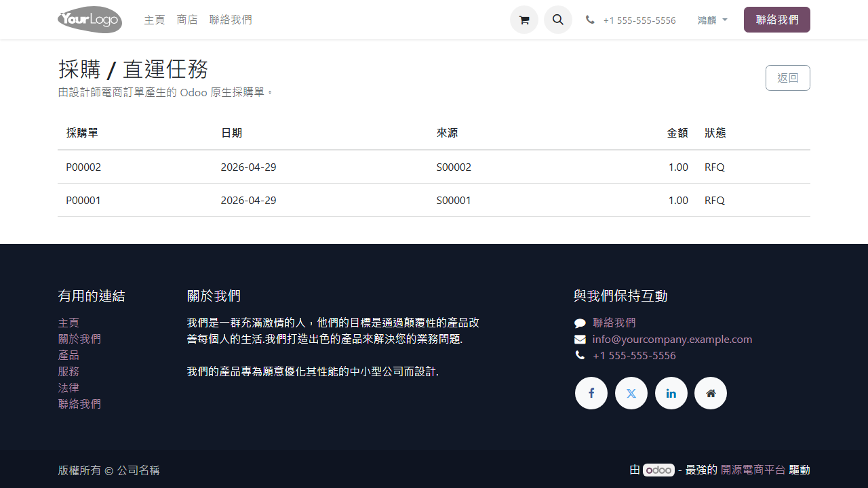The height and width of the screenshot is (488, 868).
Task: Click header phone number +1 555-555-5556
Action: pos(639,20)
